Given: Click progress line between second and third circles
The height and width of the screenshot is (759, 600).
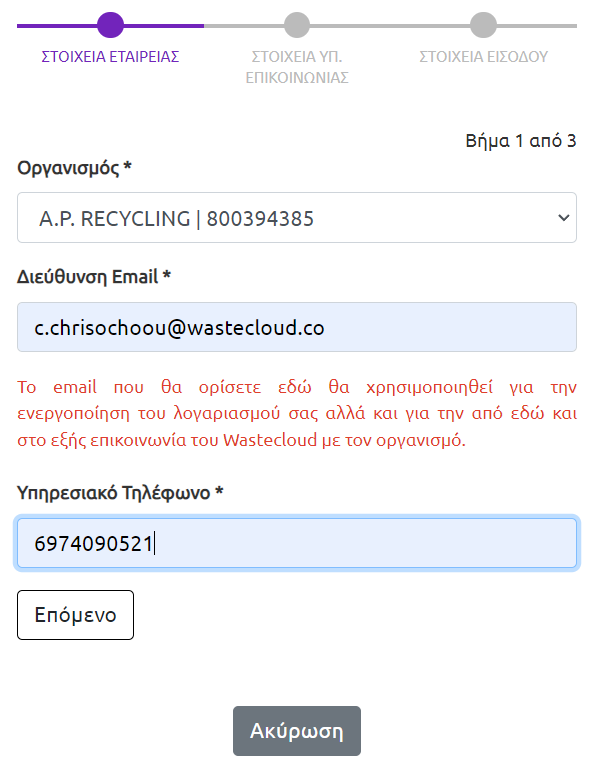Looking at the screenshot, I should (390, 25).
